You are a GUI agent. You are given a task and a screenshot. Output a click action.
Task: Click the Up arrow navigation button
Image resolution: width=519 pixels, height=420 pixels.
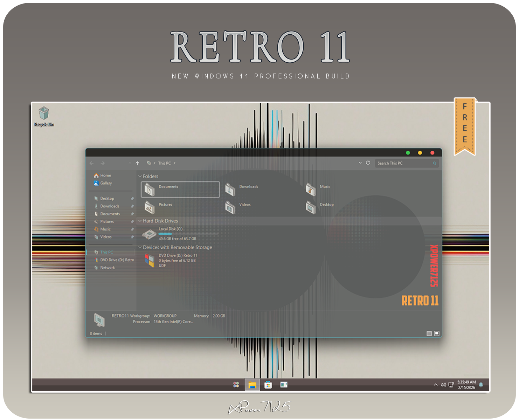pyautogui.click(x=137, y=163)
